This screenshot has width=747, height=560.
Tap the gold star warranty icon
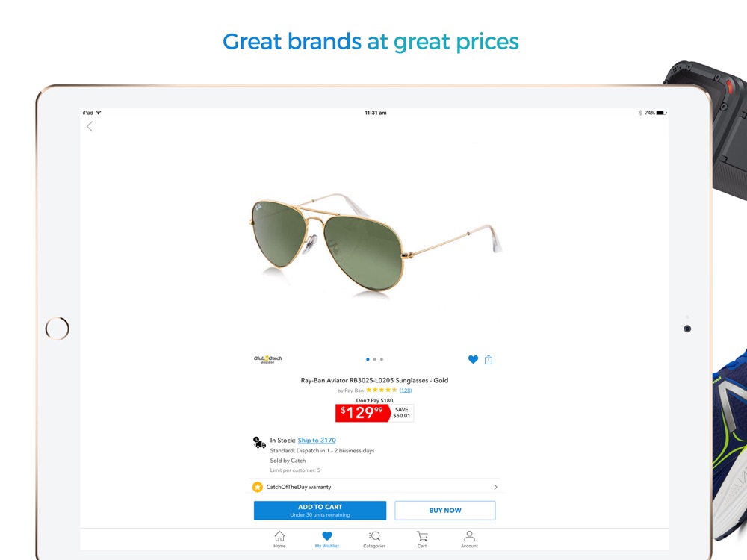258,487
